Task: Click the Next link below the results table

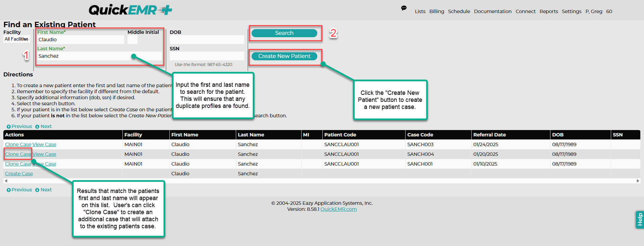Action: (x=44, y=190)
